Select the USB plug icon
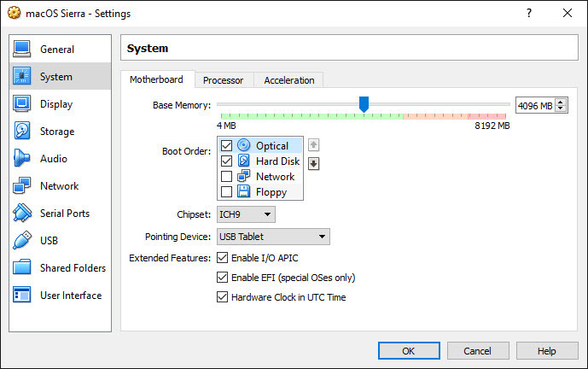 pyautogui.click(x=21, y=240)
